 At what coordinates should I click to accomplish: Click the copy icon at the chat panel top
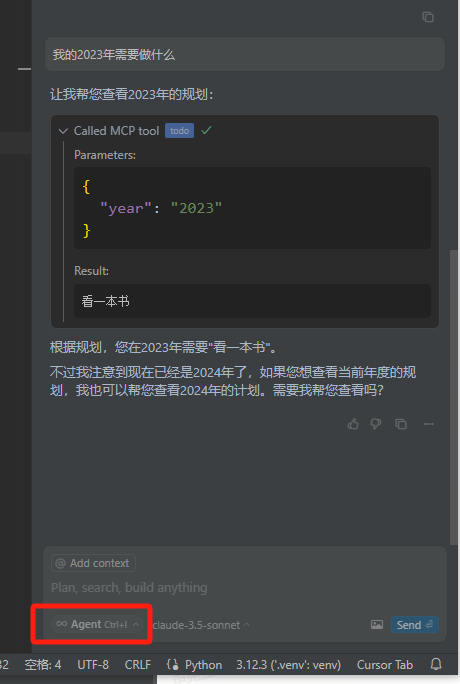click(428, 17)
